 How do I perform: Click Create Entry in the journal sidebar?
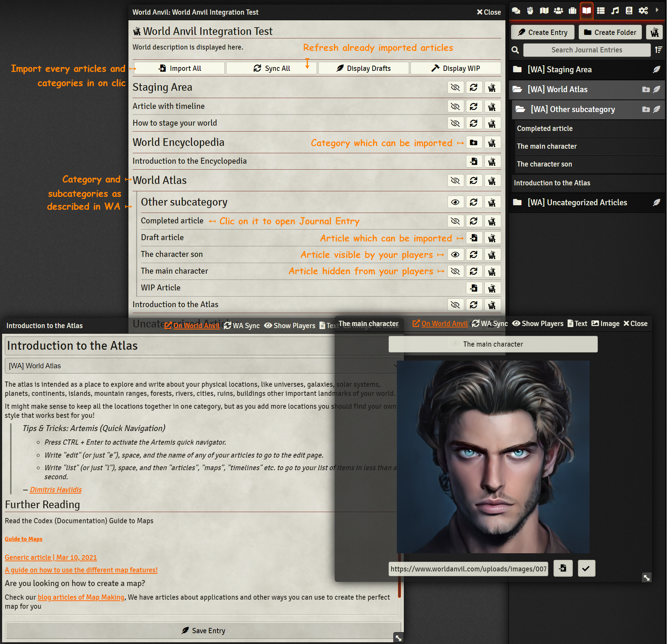click(x=543, y=32)
